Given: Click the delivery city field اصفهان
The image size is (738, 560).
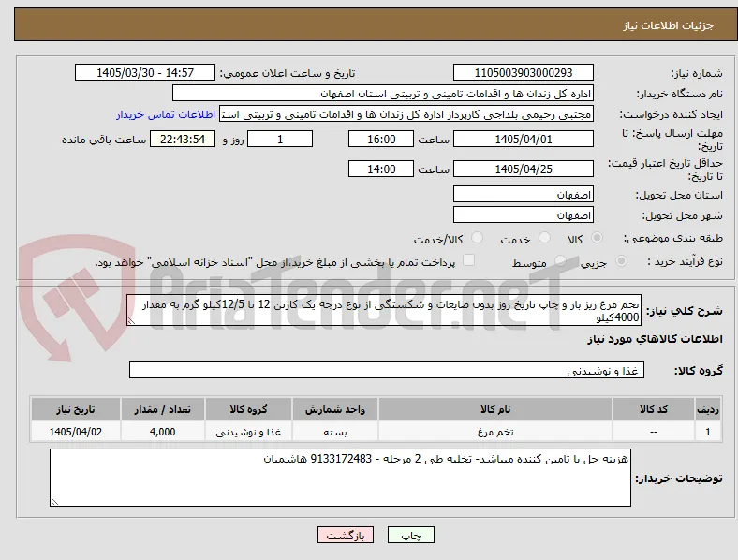Looking at the screenshot, I should pyautogui.click(x=524, y=214).
